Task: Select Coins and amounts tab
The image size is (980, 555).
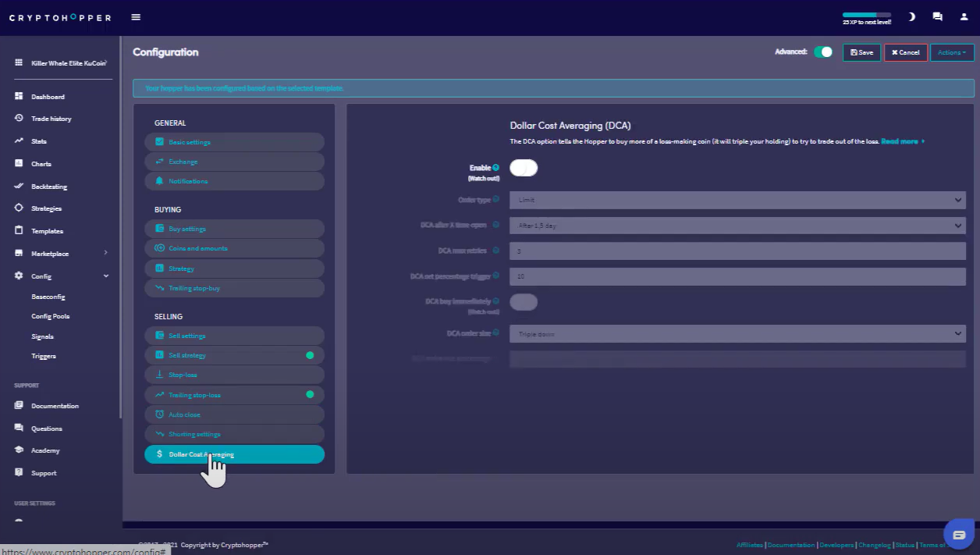Action: pos(234,248)
